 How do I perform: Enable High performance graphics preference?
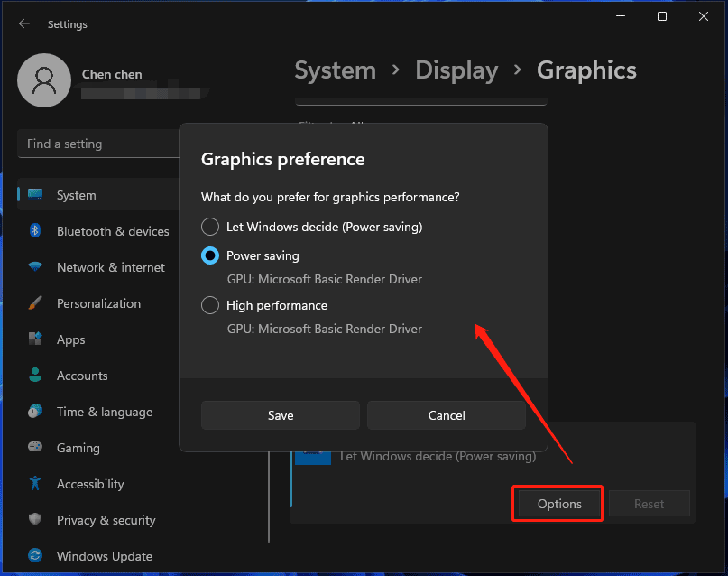coord(210,305)
